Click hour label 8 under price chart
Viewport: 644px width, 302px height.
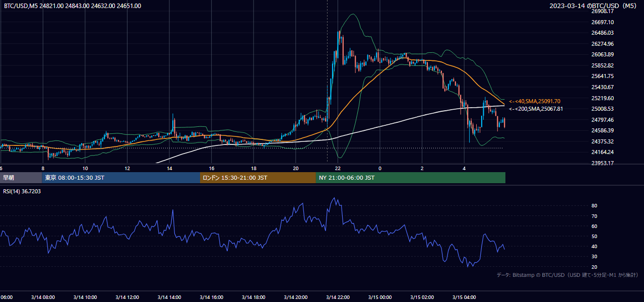pyautogui.click(x=43, y=168)
